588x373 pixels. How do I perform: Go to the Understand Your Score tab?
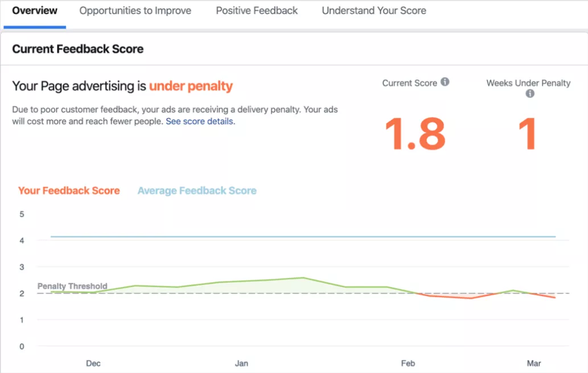[374, 10]
